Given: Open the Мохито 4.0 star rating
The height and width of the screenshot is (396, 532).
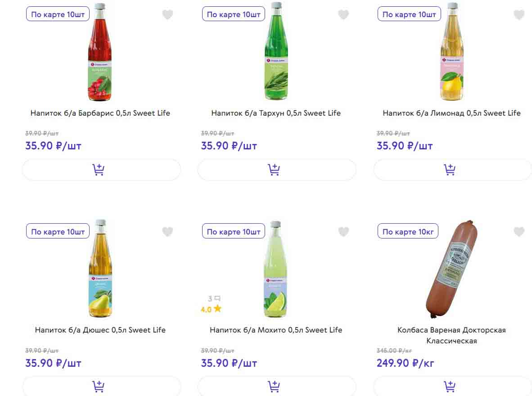Looking at the screenshot, I should click(211, 309).
